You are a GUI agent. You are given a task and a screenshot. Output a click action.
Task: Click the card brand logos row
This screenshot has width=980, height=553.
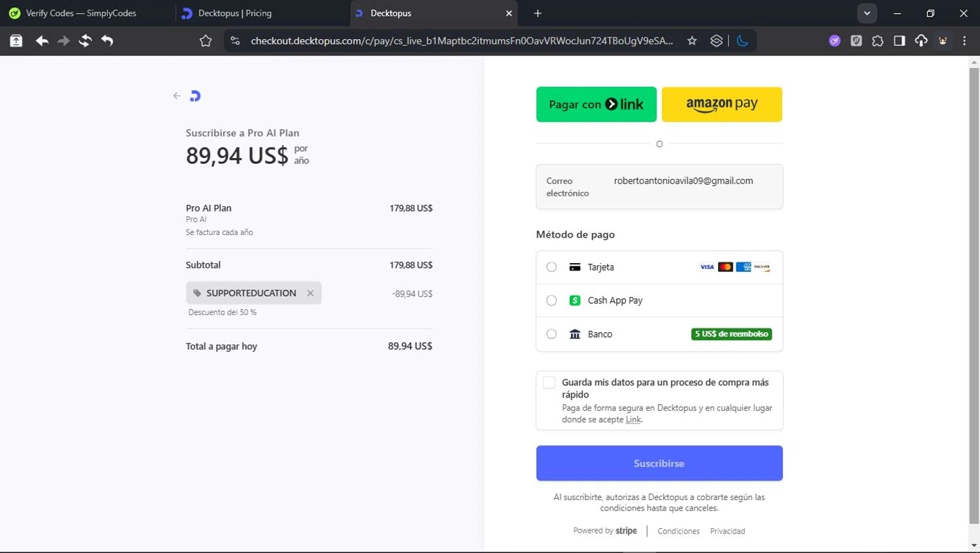735,267
